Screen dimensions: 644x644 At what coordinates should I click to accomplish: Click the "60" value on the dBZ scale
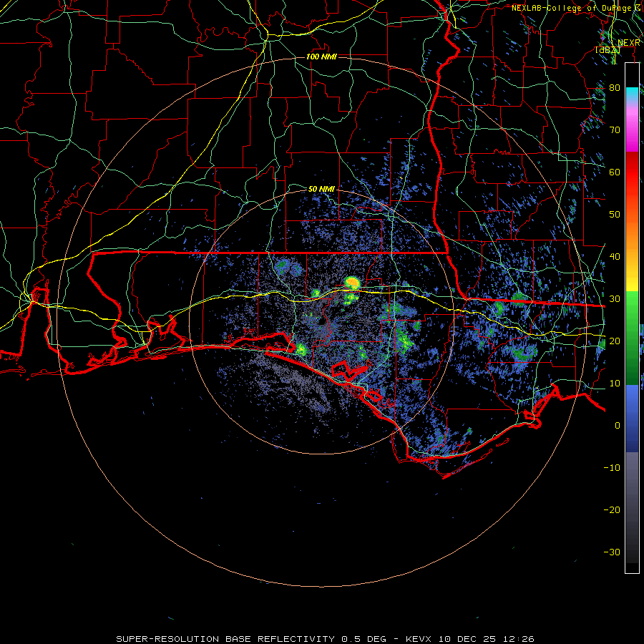coord(615,172)
